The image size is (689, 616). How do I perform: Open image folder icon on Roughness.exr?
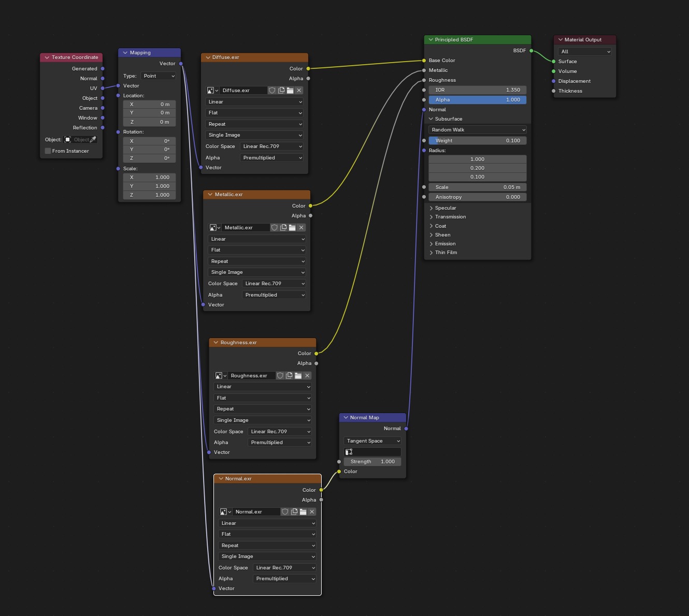(x=298, y=376)
